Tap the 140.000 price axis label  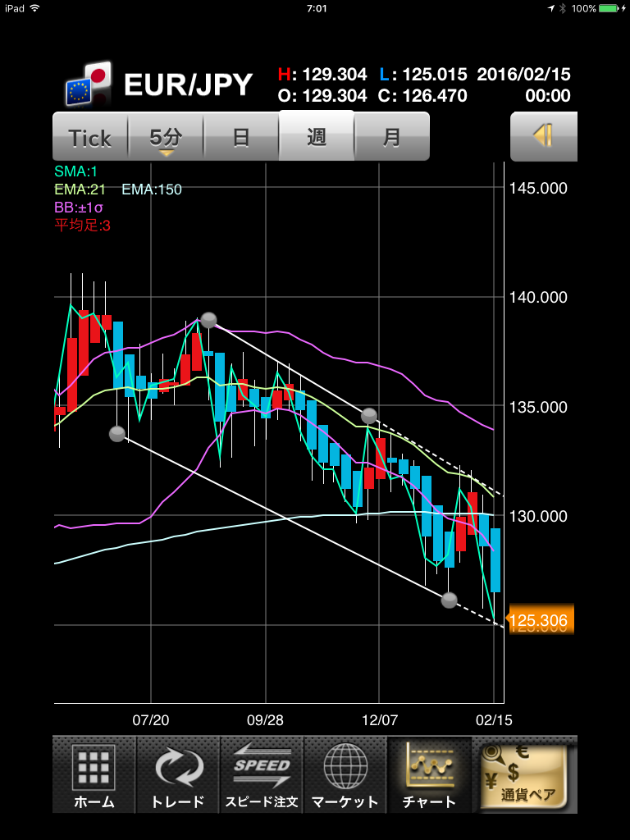pos(538,297)
